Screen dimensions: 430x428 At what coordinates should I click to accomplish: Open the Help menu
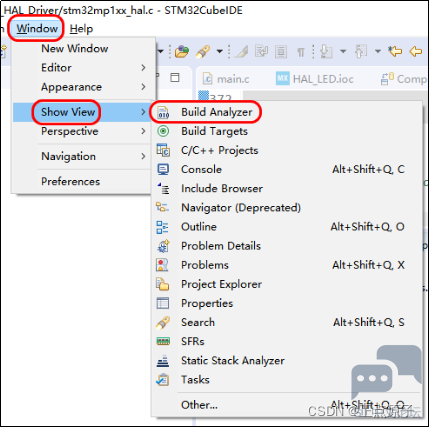tap(81, 29)
